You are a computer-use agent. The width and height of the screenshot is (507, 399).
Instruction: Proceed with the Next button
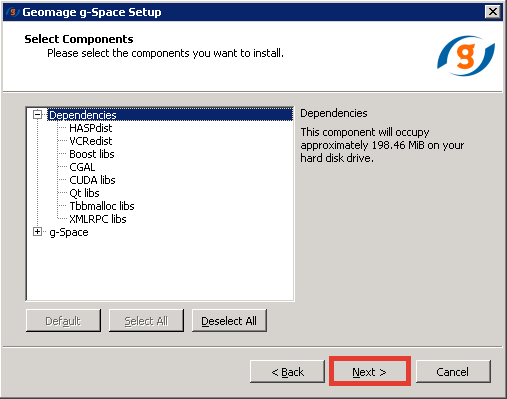coord(370,371)
